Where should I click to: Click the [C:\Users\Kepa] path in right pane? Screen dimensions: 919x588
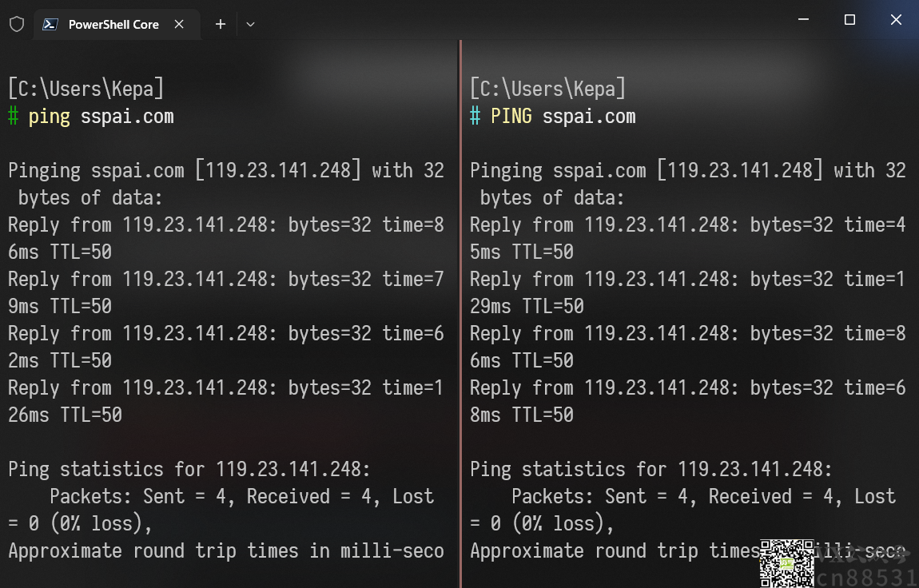point(547,89)
